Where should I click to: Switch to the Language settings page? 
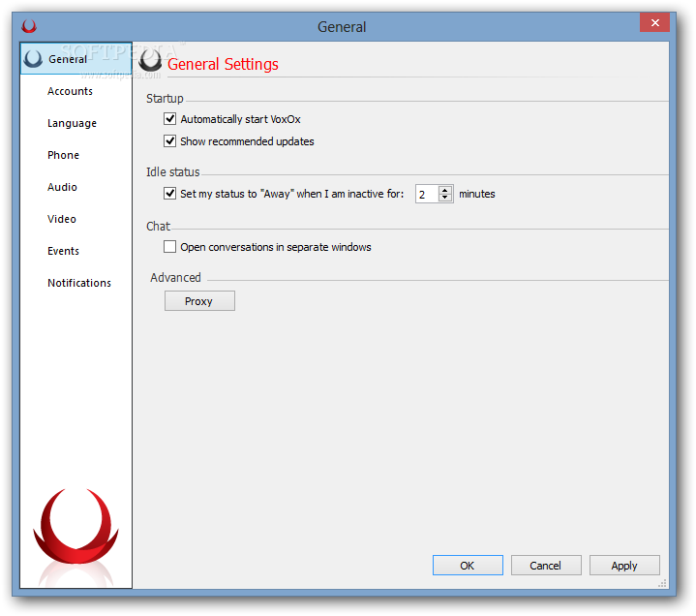[x=72, y=123]
